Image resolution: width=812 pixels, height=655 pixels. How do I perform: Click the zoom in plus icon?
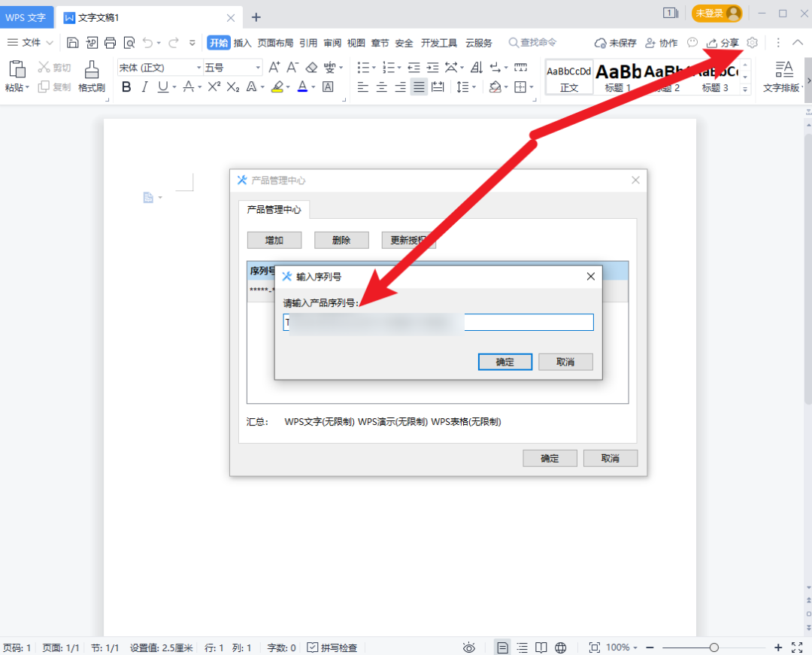(778, 647)
